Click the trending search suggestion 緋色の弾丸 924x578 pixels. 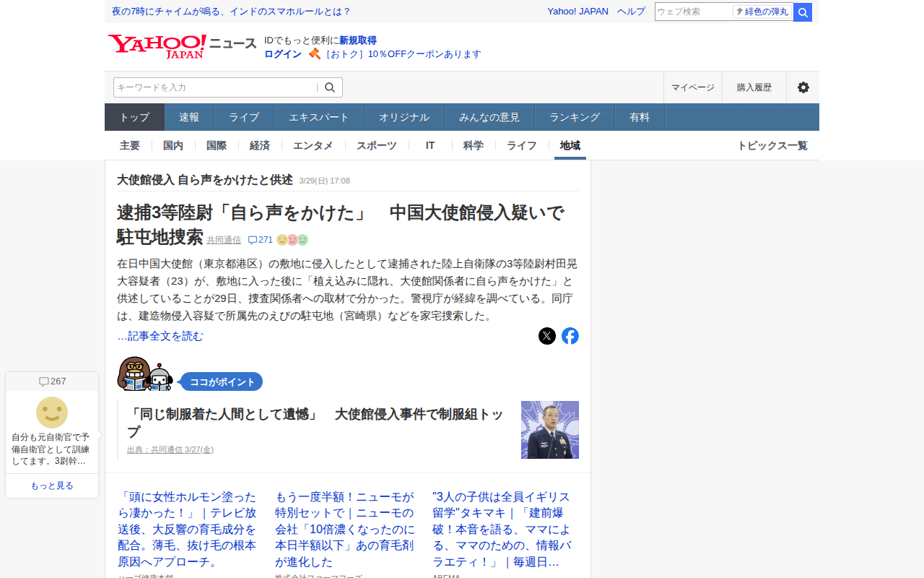[x=762, y=12]
